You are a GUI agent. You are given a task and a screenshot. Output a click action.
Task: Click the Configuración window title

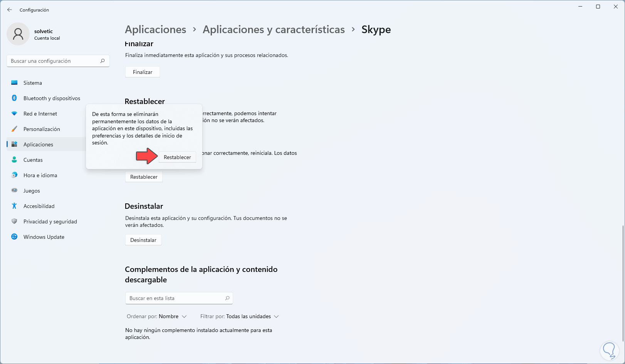point(34,10)
